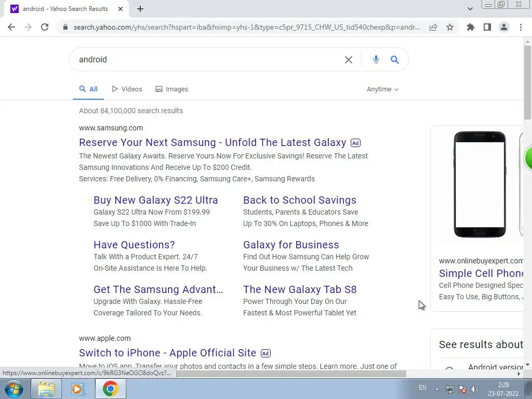
Task: Click See results about heading
Action: point(481,344)
